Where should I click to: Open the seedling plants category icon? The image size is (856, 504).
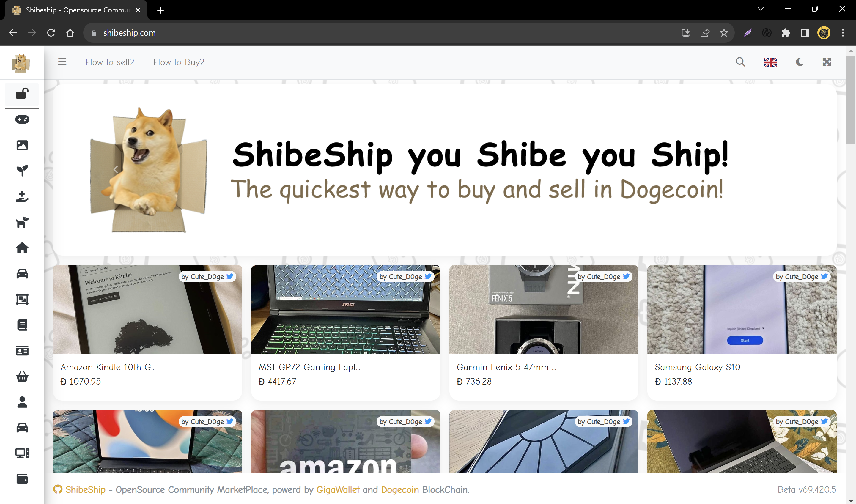coord(22,171)
